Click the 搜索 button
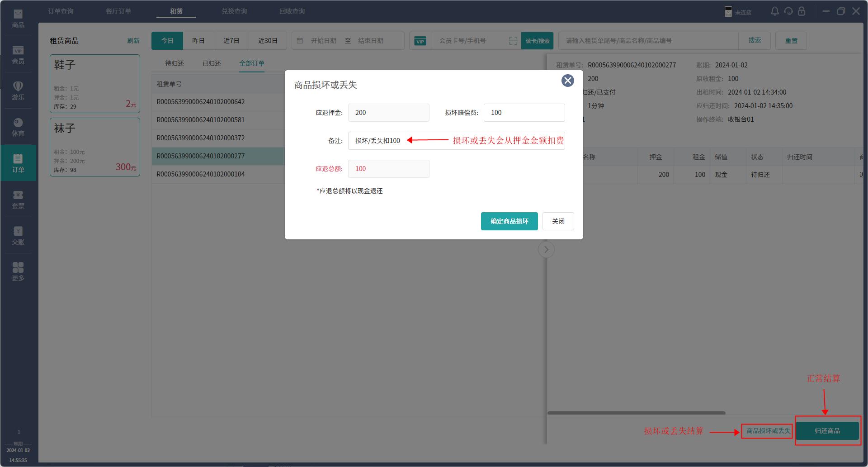 coord(755,41)
